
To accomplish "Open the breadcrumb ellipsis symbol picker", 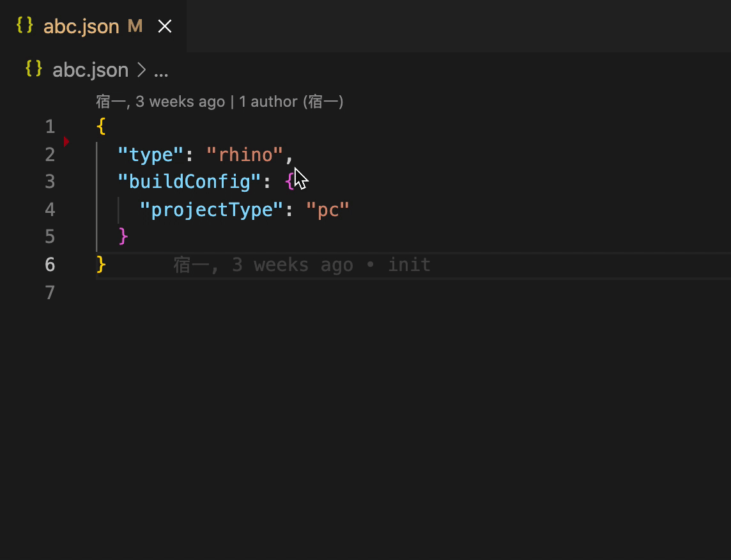I will [161, 70].
